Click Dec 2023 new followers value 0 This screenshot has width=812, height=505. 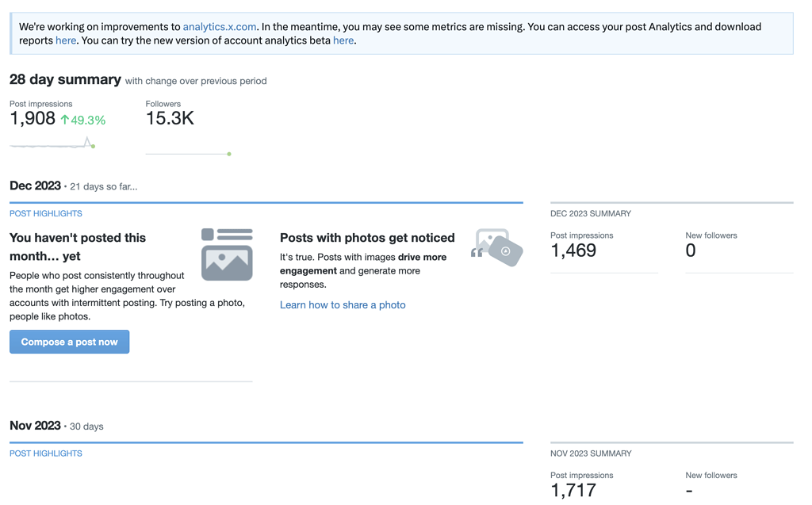[691, 251]
